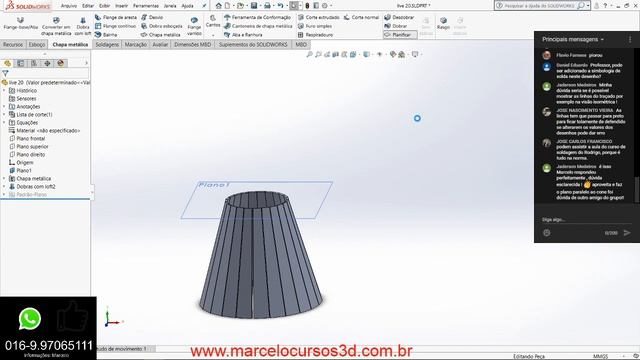Click the Undo arrow icon

pos(280,6)
